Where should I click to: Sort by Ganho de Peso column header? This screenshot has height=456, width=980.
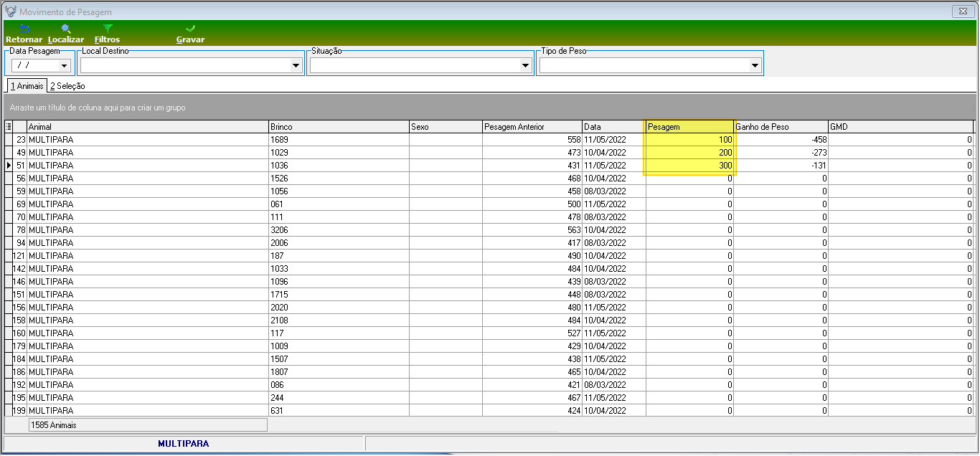click(781, 127)
